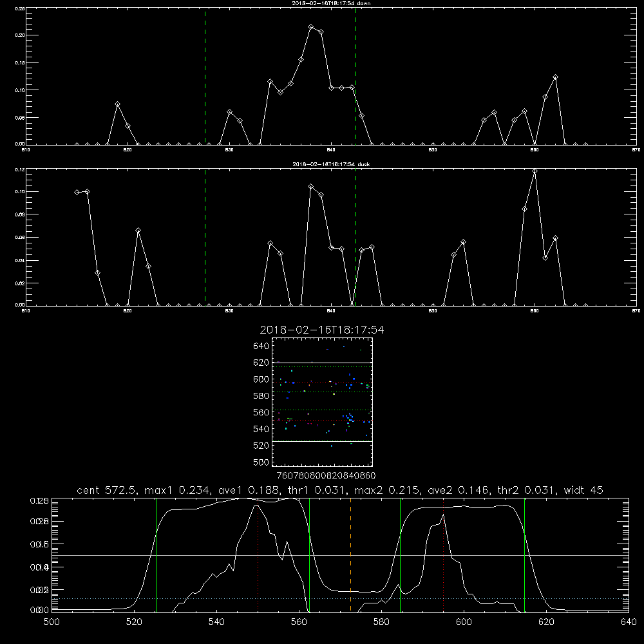The height and width of the screenshot is (644, 644).
Task: Click the '540' x-axis label of the bottom plot
Action: click(x=216, y=622)
